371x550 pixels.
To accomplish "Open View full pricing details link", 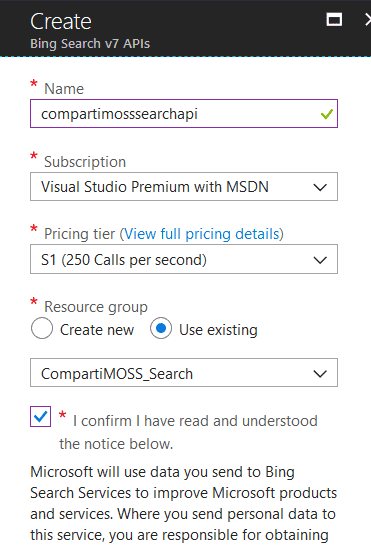I will pyautogui.click(x=202, y=234).
